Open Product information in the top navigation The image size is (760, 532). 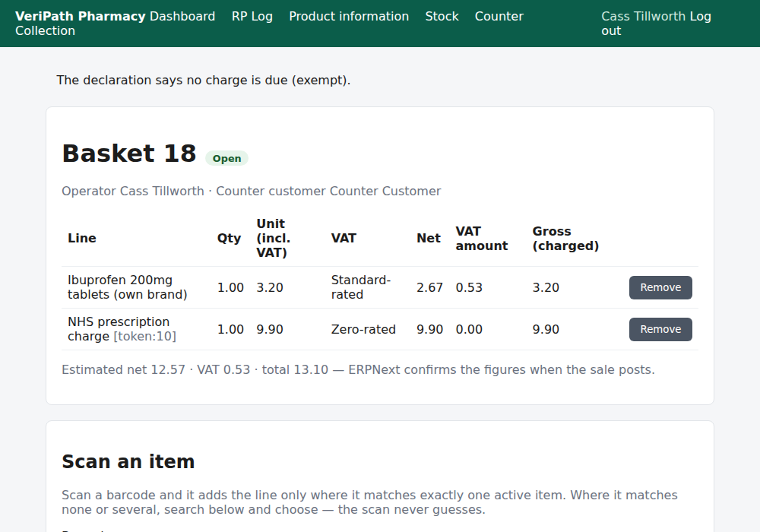[349, 16]
